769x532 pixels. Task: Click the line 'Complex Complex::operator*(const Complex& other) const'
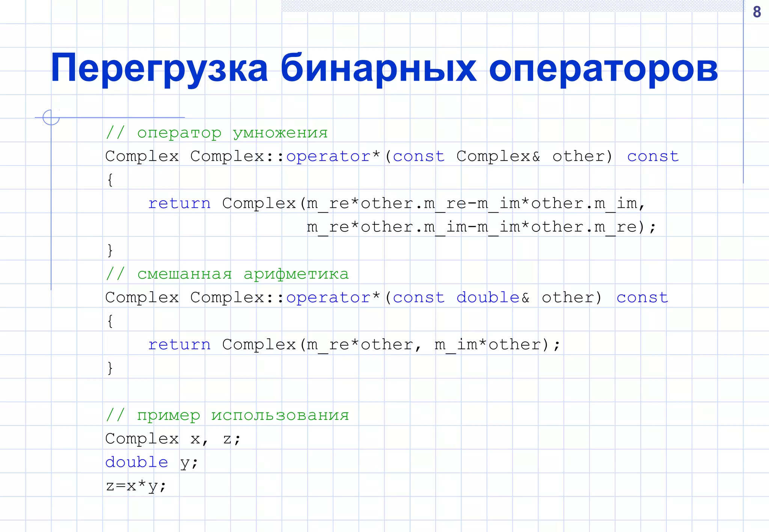point(392,156)
